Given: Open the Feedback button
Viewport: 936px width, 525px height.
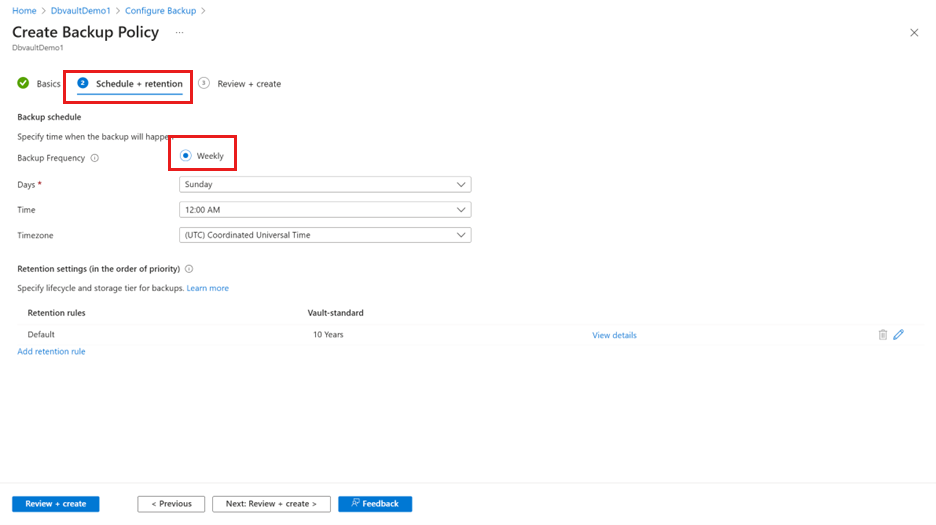Looking at the screenshot, I should coord(375,504).
